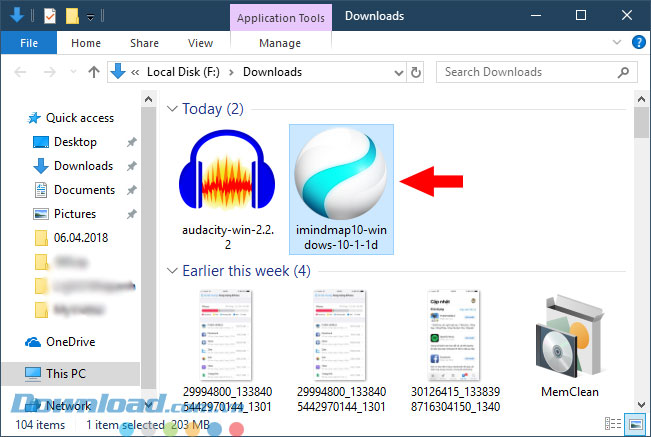651x437 pixels.
Task: Collapse the ribbon using the chevron
Action: (617, 42)
